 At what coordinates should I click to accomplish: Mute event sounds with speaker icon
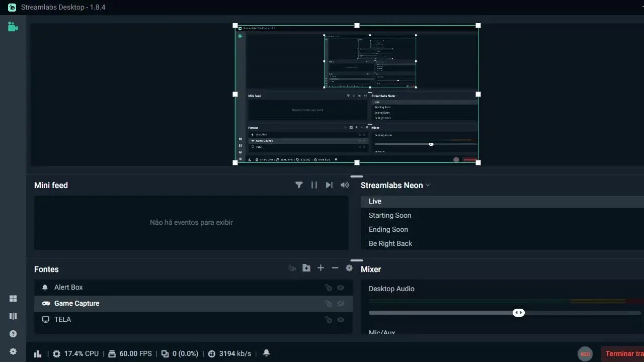(x=345, y=185)
